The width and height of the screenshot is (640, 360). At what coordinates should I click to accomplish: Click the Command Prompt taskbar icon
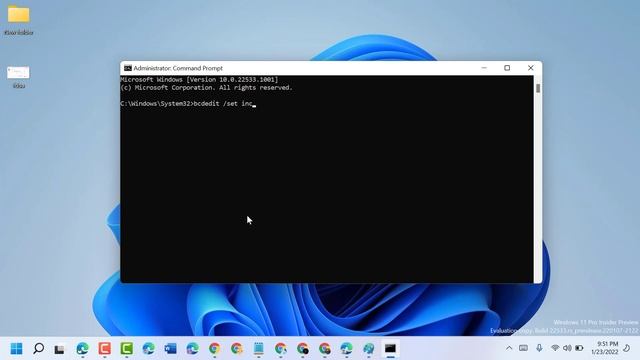pyautogui.click(x=390, y=349)
